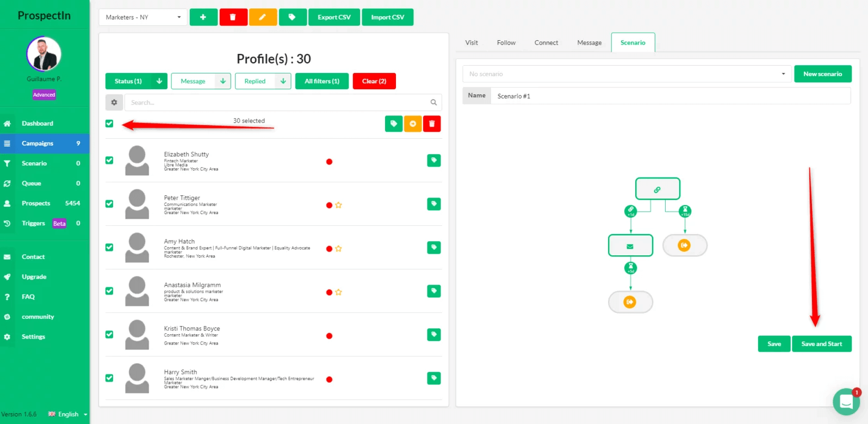This screenshot has height=424, width=868.
Task: Open the No scenario selection dropdown
Action: pos(627,74)
